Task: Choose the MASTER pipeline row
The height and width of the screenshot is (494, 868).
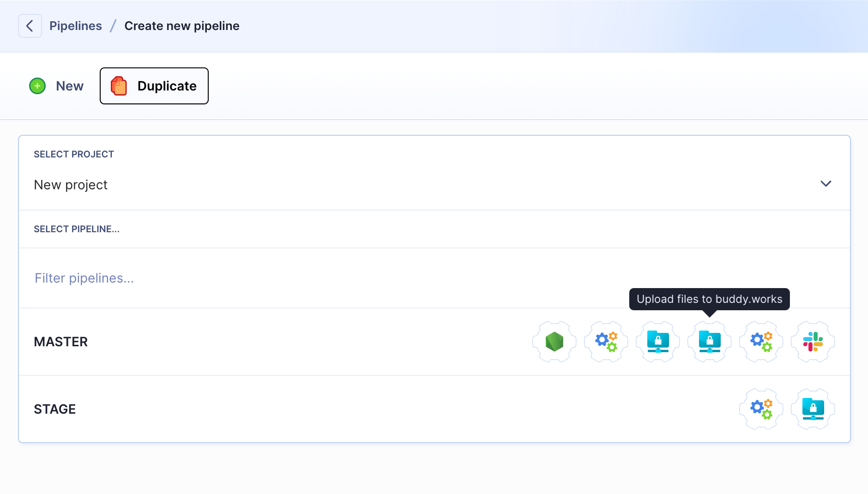Action: click(x=434, y=342)
